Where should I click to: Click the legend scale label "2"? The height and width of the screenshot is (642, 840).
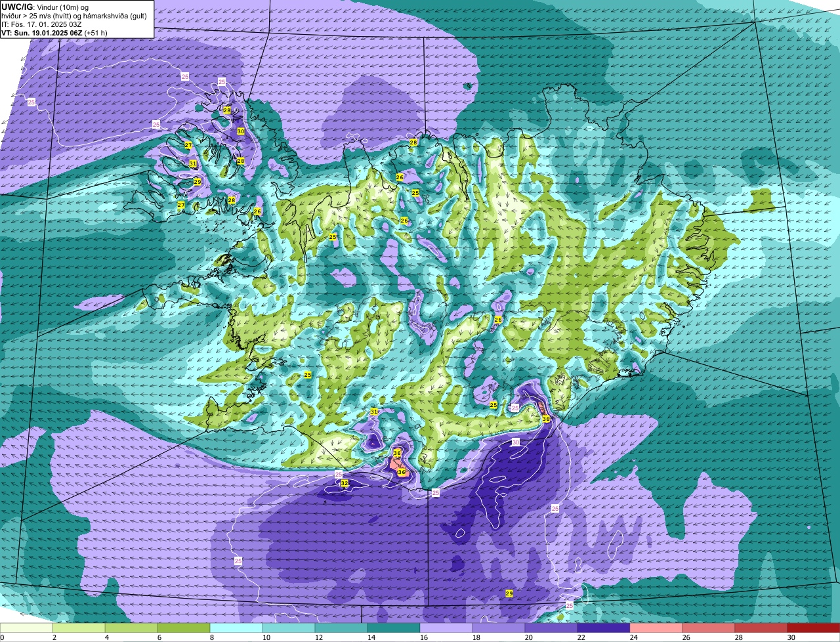coord(54,637)
